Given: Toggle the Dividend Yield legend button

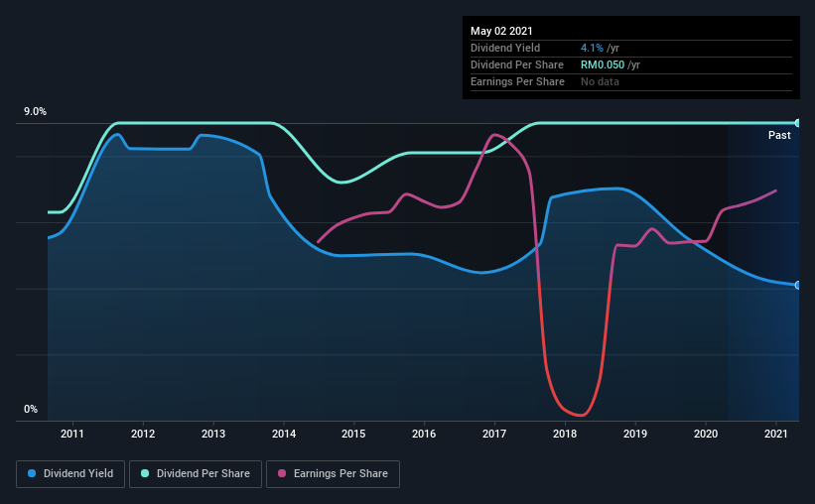Looking at the screenshot, I should tap(70, 474).
